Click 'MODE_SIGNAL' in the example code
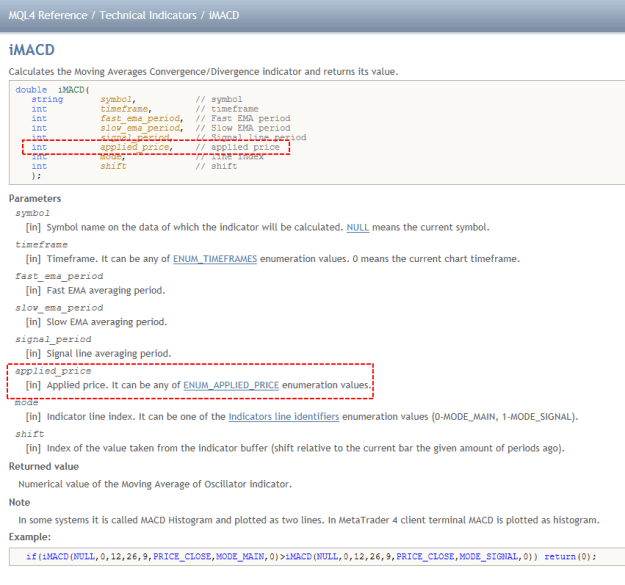The image size is (625, 585). (x=488, y=557)
